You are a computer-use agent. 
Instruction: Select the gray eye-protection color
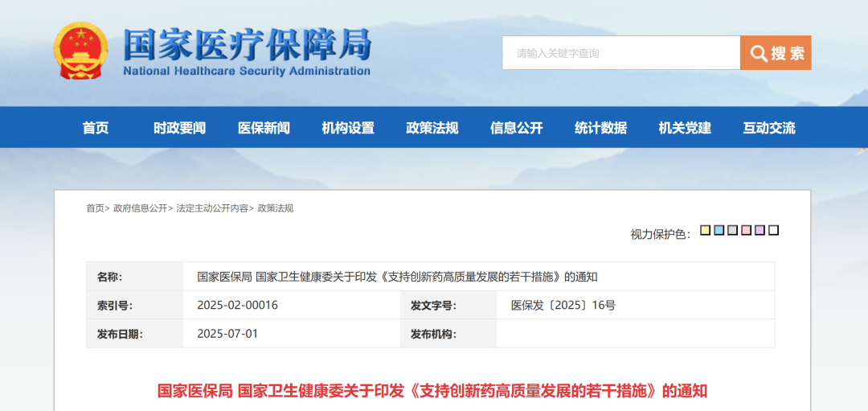tap(732, 231)
